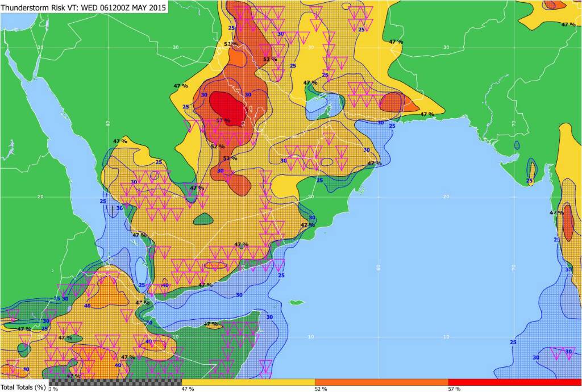Screen dimensions: 582x392
Task: Select the 'Total Totals (%)' legend label
Action: pos(23,387)
